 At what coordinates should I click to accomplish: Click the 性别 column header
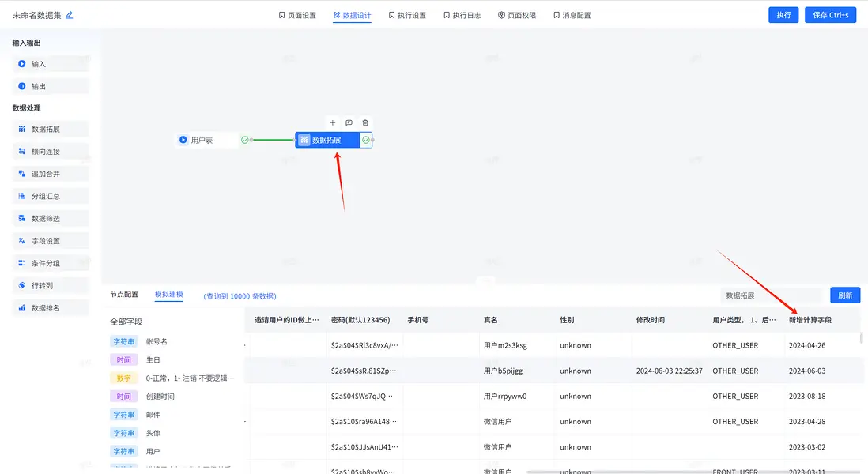(x=567, y=320)
